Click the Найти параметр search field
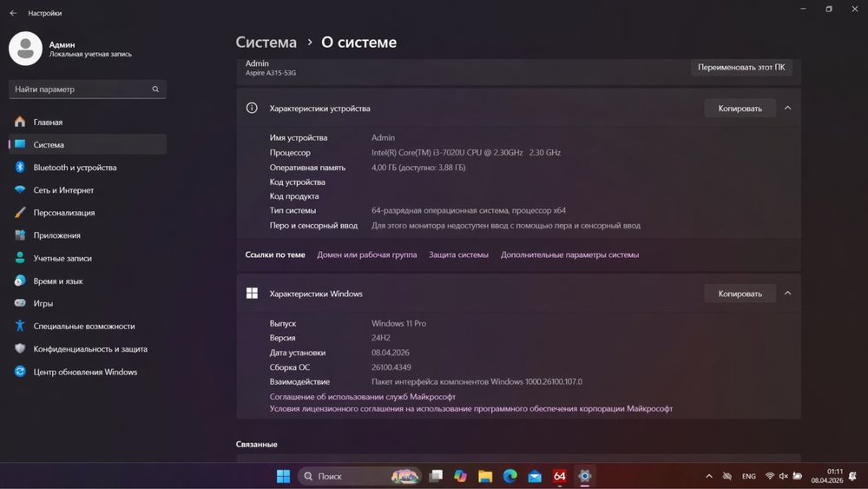 pos(88,89)
